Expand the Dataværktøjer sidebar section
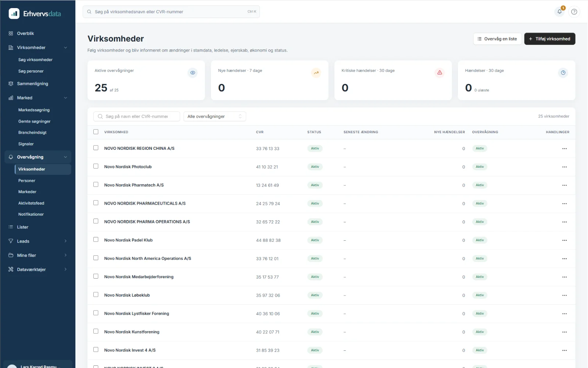Image resolution: width=588 pixels, height=368 pixels. pos(65,269)
